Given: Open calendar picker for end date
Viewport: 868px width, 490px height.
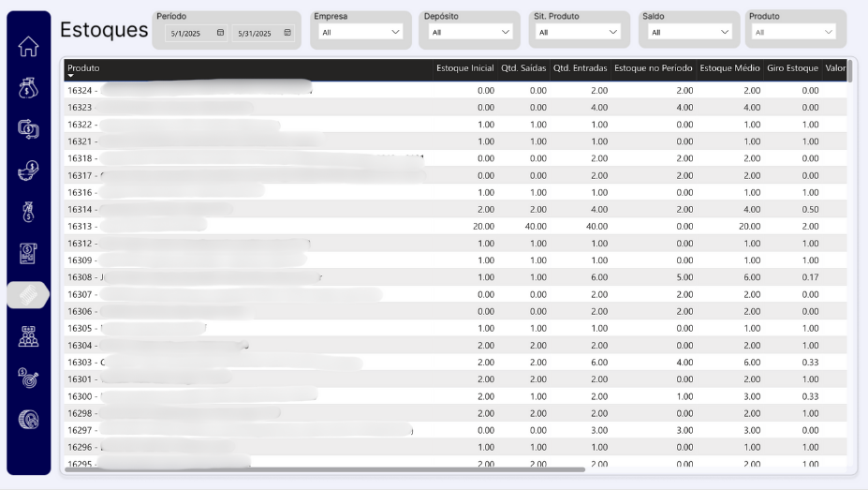Looking at the screenshot, I should [287, 33].
